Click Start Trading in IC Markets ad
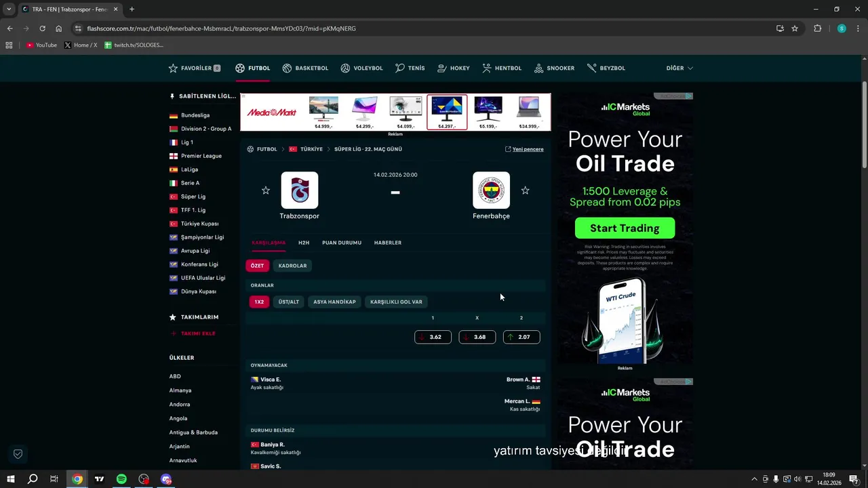This screenshot has width=868, height=488. [x=625, y=228]
